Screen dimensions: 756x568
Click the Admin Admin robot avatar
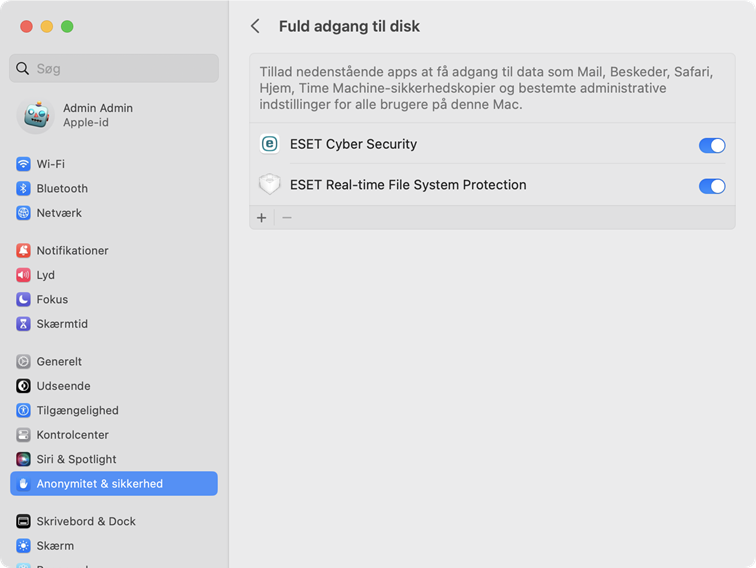(36, 116)
